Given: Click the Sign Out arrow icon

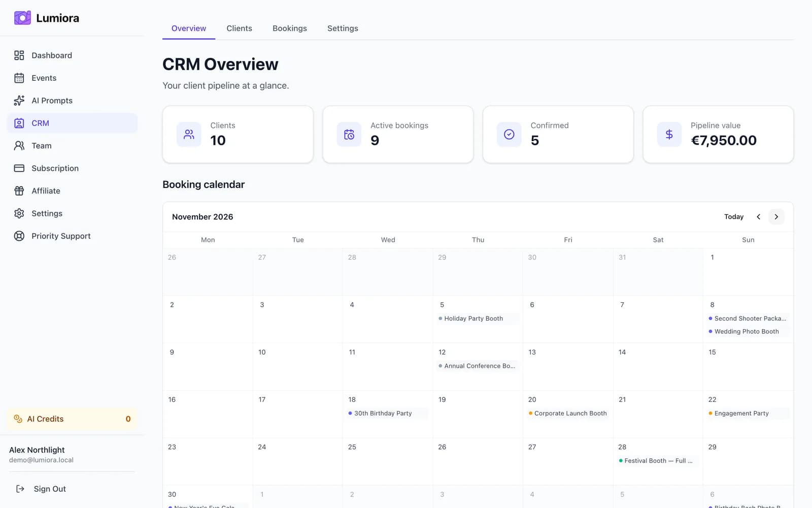Looking at the screenshot, I should [x=20, y=489].
